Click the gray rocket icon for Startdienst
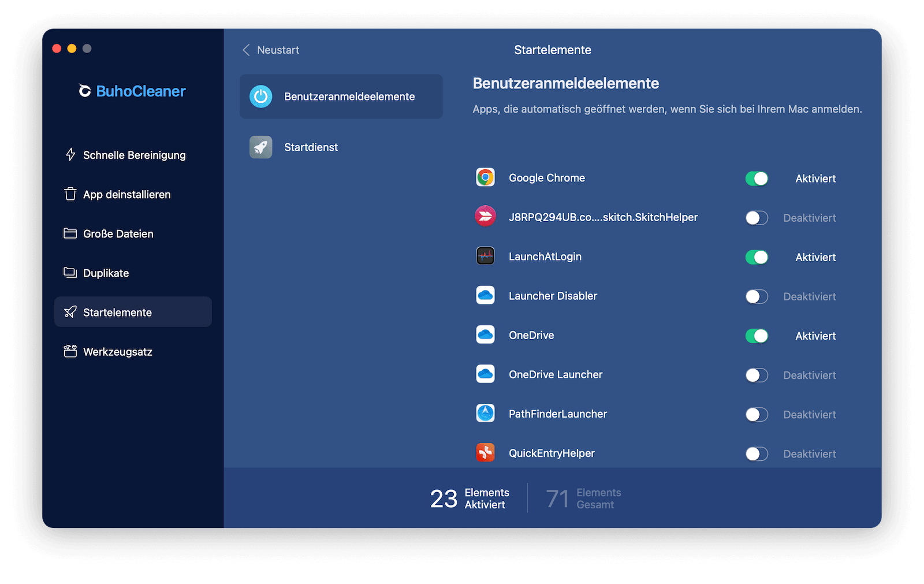 coord(261,147)
